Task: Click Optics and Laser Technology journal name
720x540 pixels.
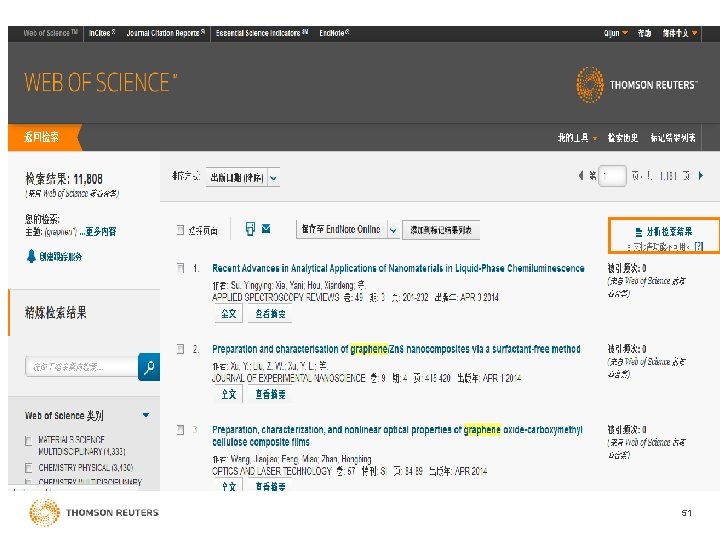Action: coord(272,471)
